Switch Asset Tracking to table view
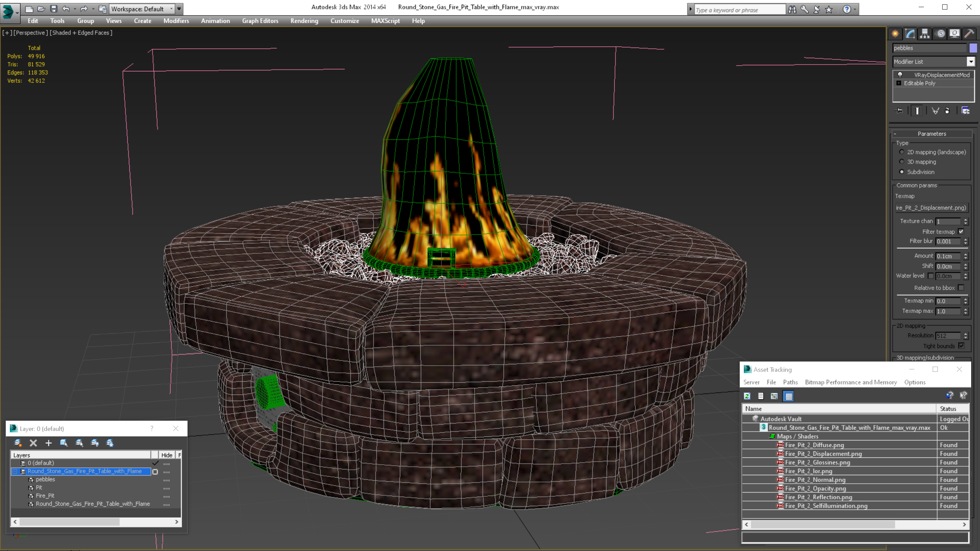 click(789, 396)
